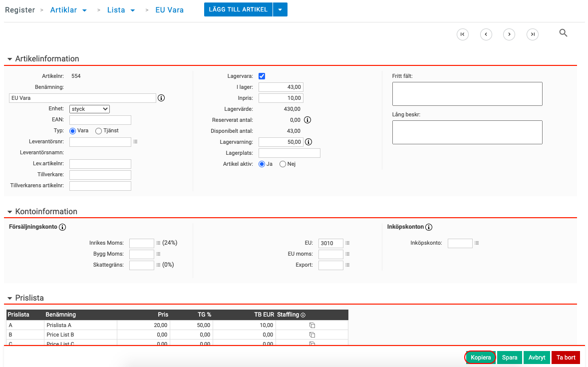Screen dimensions: 588x367
Task: Show info for Inköpskonton
Action: (429, 227)
